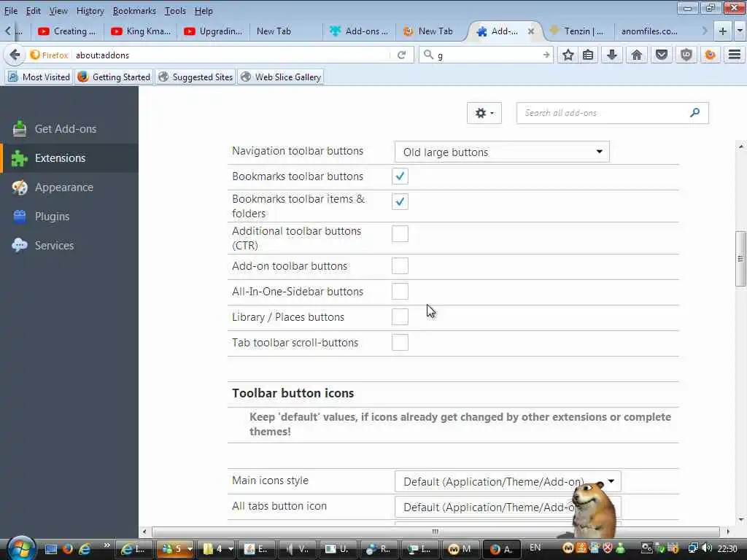This screenshot has width=747, height=560.
Task: Click the volume speaker tray icon
Action: [x=707, y=548]
